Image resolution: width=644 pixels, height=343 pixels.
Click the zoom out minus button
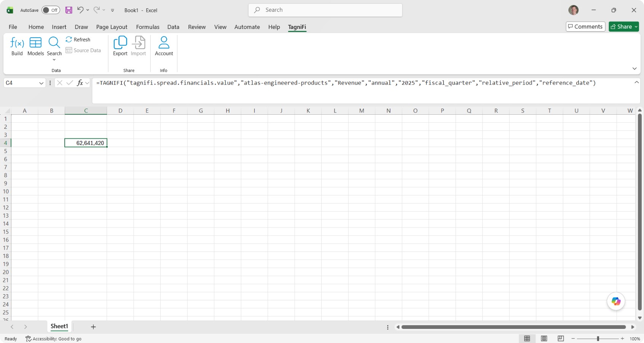(573, 338)
